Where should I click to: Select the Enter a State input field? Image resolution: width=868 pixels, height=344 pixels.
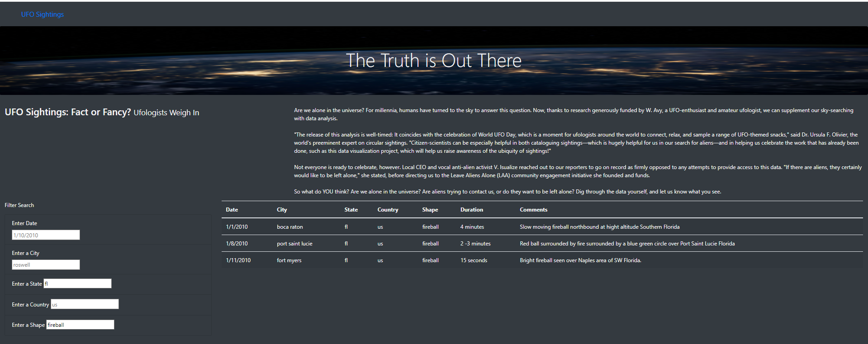coord(77,283)
